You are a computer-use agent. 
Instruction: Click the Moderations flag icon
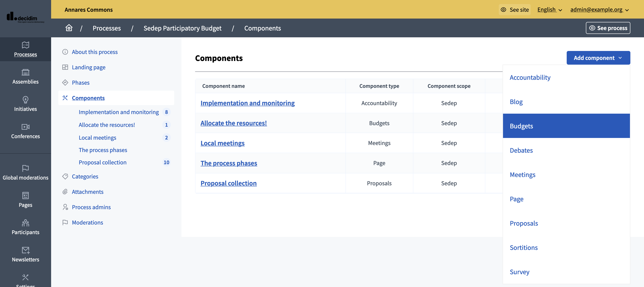(65, 222)
